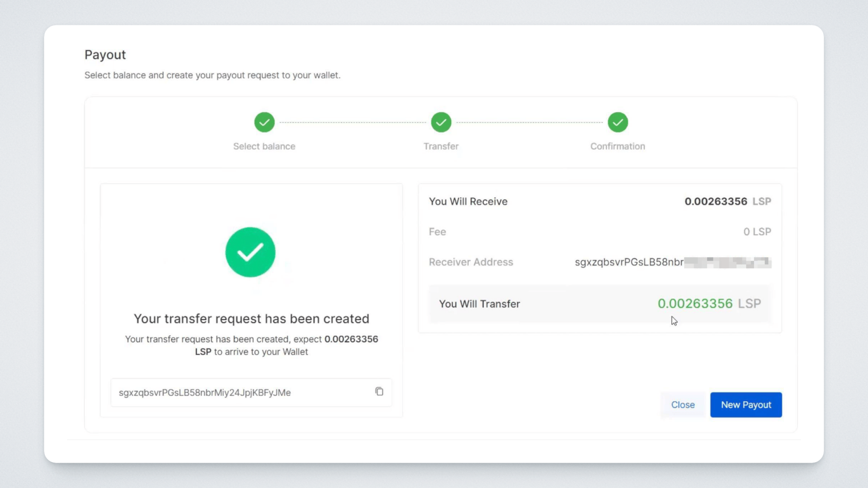Viewport: 868px width, 488px height.
Task: Click the transfer request created headline
Action: tap(251, 319)
